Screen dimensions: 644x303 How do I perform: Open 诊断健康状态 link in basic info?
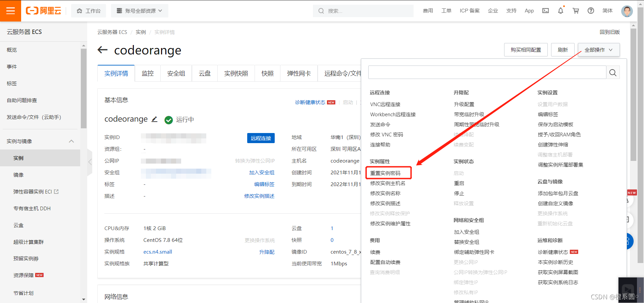[310, 102]
